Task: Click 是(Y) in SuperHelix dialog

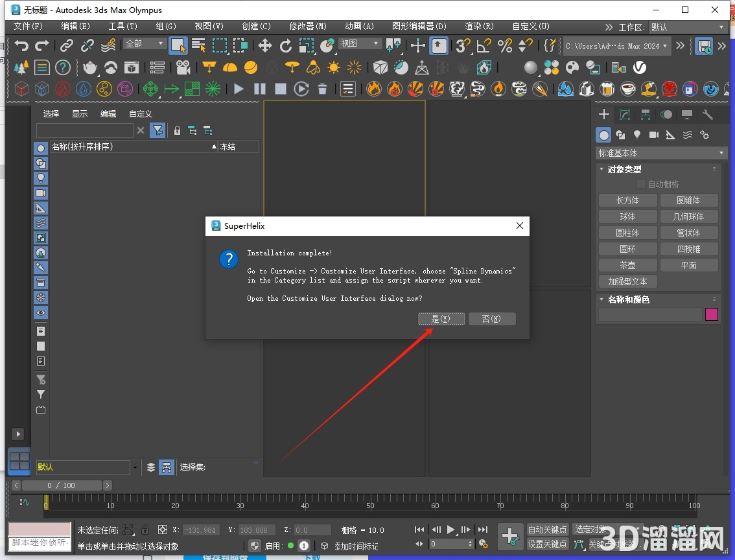Action: (441, 319)
